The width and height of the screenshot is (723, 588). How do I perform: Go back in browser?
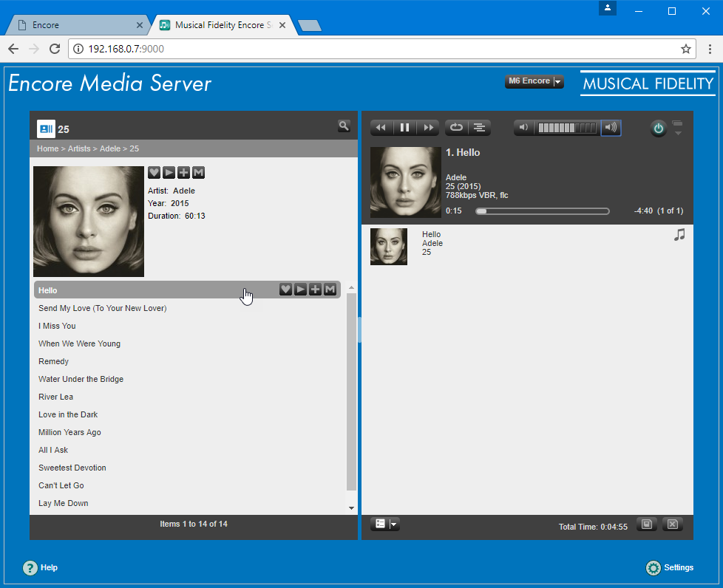click(x=13, y=49)
